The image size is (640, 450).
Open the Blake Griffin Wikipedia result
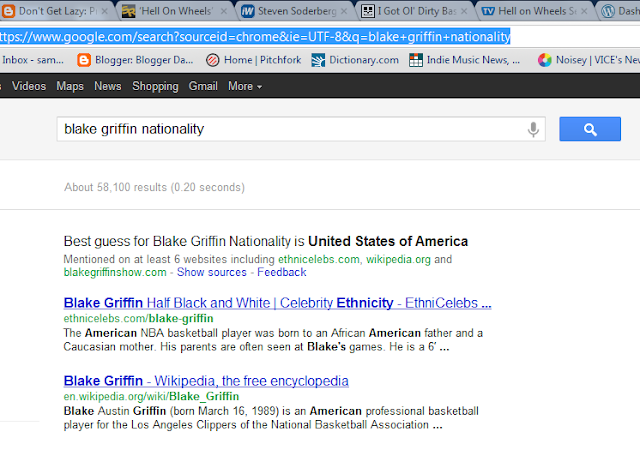206,381
